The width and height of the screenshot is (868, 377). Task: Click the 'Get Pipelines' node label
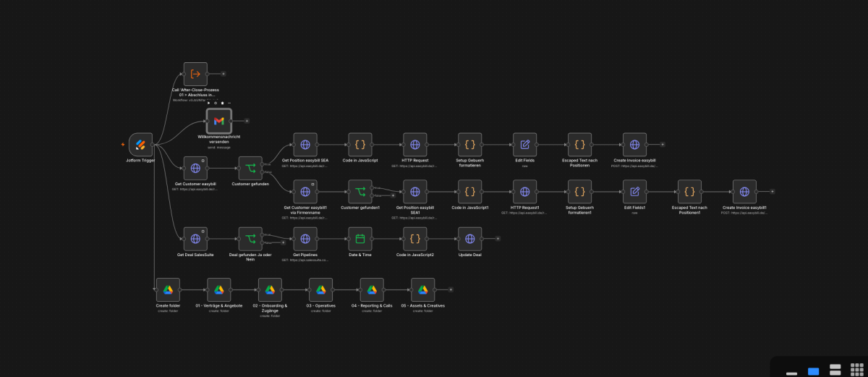click(305, 255)
